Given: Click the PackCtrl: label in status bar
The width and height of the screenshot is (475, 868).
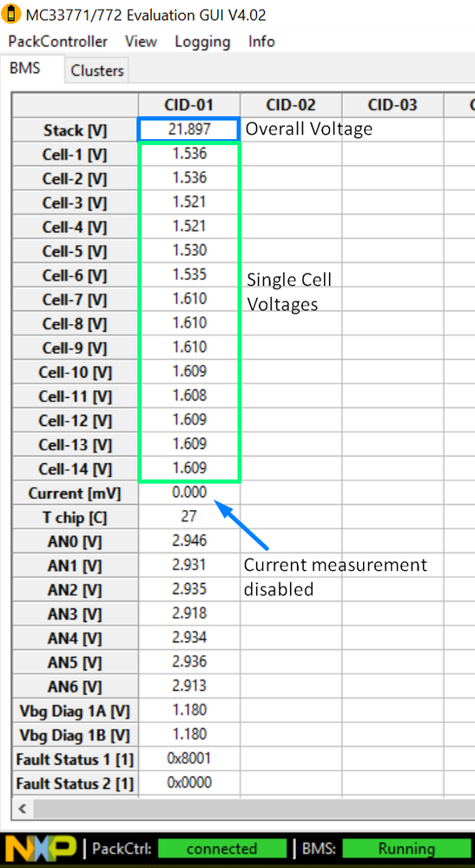Looking at the screenshot, I should [x=122, y=849].
